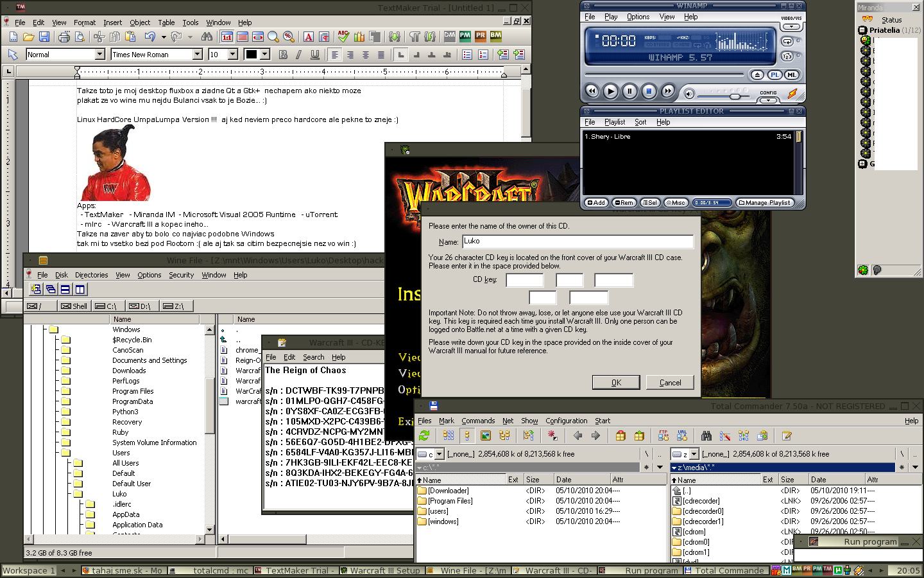FTP connect icon in Total Commander
The width and height of the screenshot is (924, 578).
click(663, 436)
